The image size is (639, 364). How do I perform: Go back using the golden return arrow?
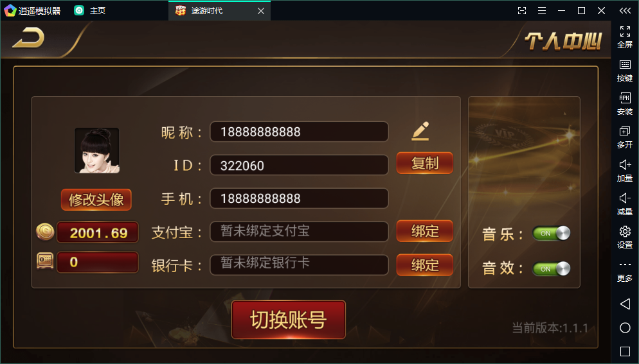click(28, 38)
